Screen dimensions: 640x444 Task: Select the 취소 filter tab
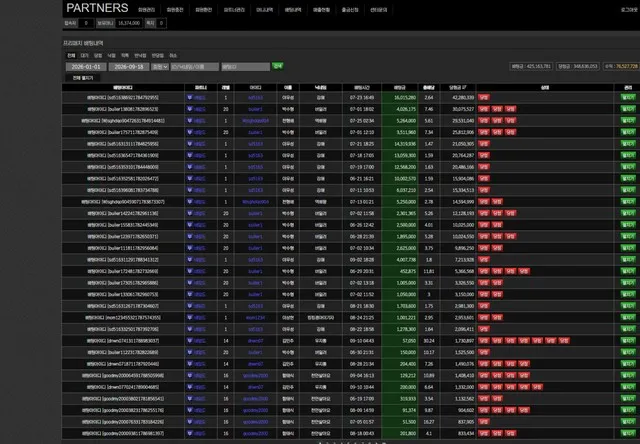173,55
